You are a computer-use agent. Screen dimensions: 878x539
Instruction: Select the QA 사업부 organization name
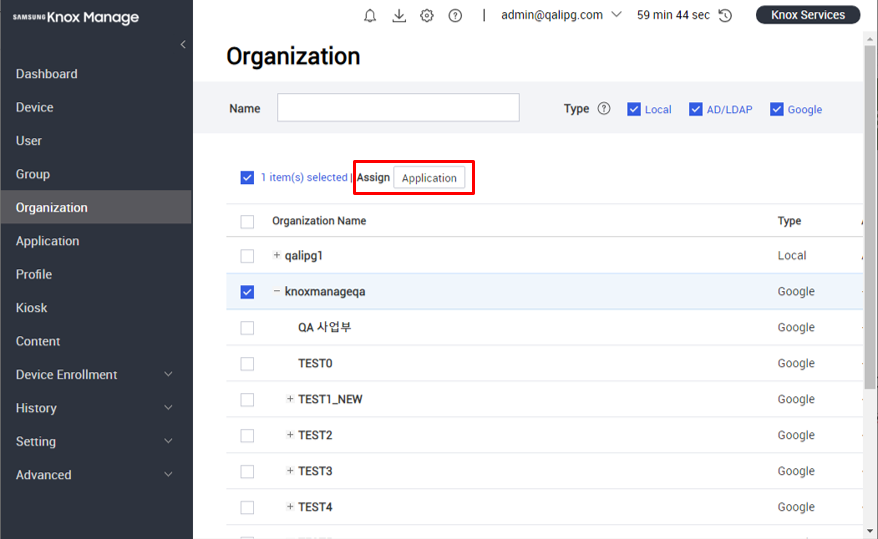click(x=325, y=327)
